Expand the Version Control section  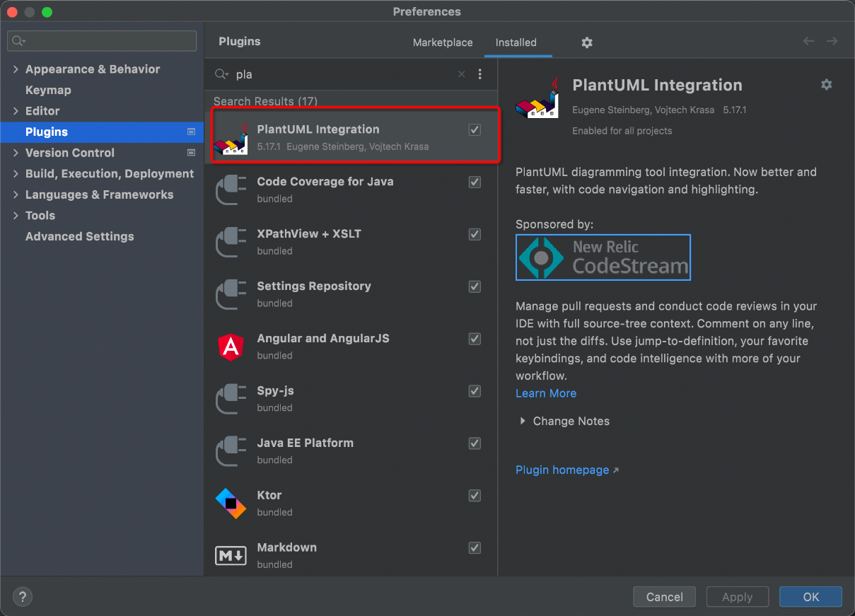[x=16, y=153]
